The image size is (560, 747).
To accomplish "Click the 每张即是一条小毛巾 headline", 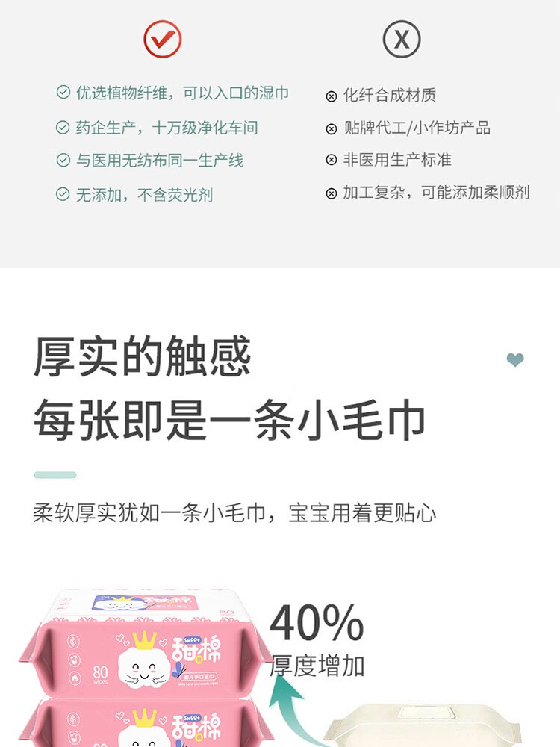I will 229,420.
